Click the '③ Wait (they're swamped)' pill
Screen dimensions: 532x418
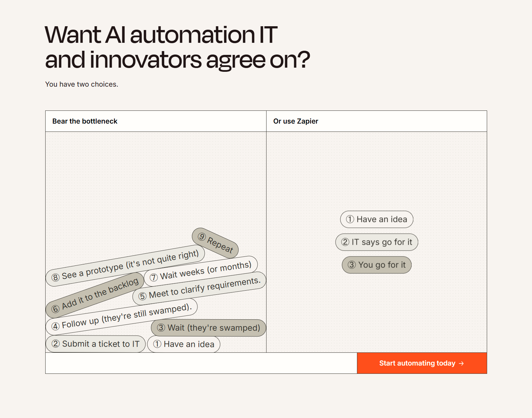point(209,328)
